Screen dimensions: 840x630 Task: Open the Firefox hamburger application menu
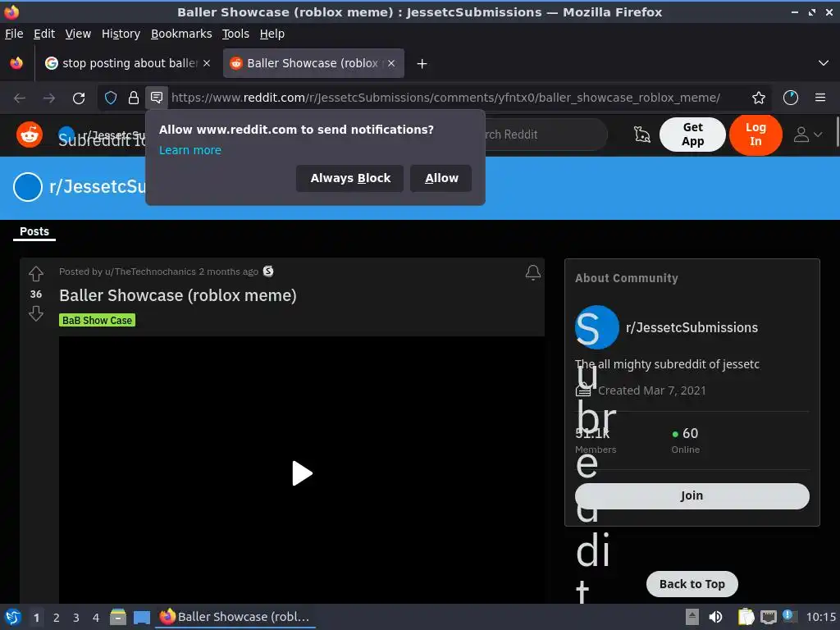820,98
